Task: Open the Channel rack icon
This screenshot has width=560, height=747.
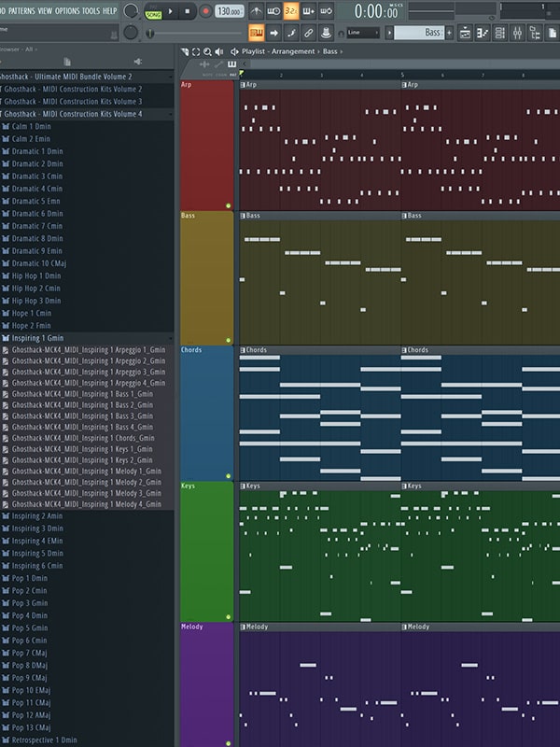Action: pyautogui.click(x=500, y=33)
